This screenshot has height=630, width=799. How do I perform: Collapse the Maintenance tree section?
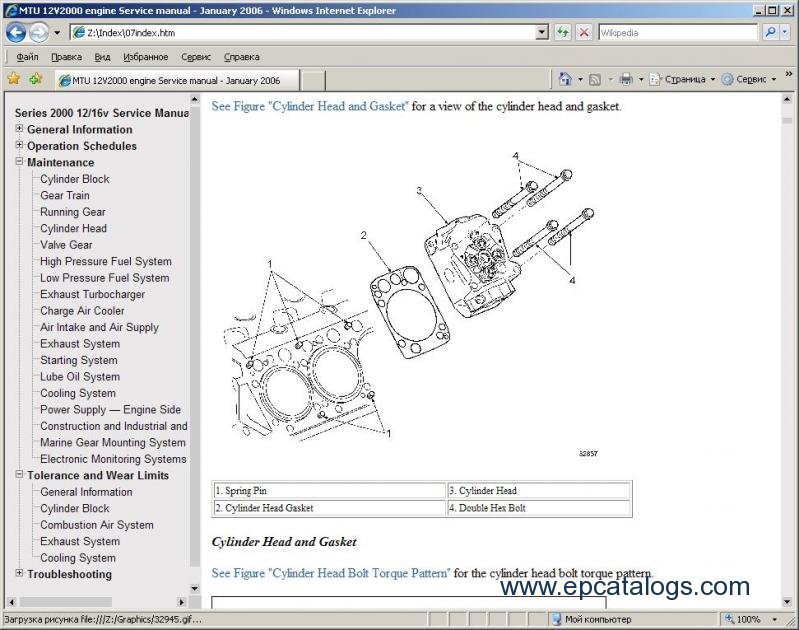click(19, 162)
